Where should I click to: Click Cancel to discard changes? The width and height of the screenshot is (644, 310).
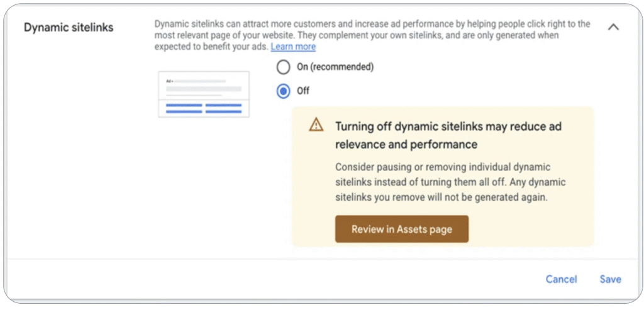pyautogui.click(x=561, y=279)
